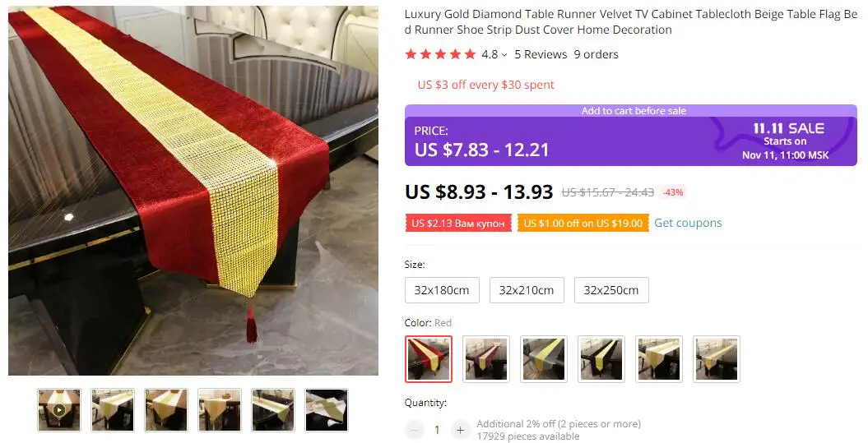Select the Red color swatch
The width and height of the screenshot is (868, 443).
[x=429, y=359]
